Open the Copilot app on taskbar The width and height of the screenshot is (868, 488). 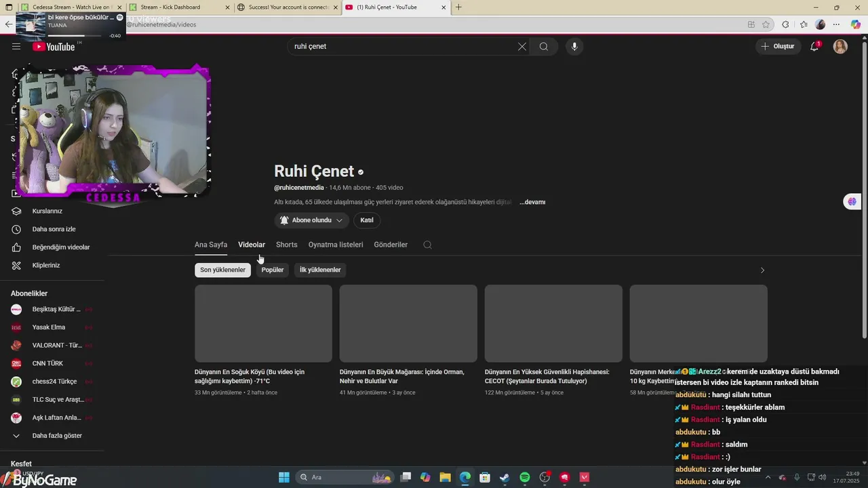(425, 477)
